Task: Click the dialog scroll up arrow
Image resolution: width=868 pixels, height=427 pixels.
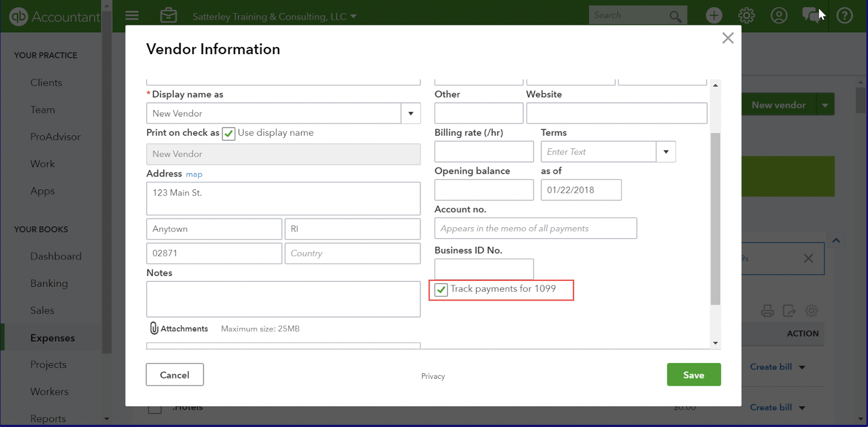Action: point(715,85)
